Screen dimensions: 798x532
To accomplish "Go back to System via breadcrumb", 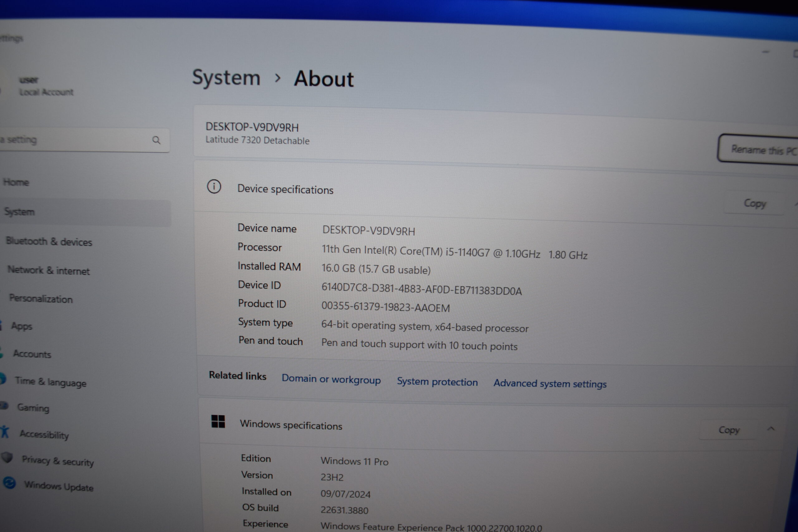I will coord(226,78).
